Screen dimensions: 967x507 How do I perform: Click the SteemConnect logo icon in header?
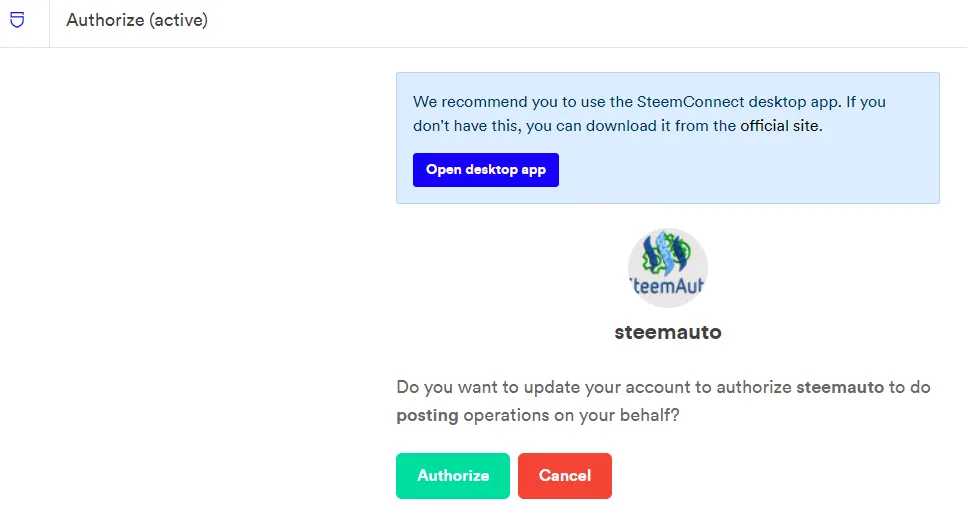click(x=17, y=20)
